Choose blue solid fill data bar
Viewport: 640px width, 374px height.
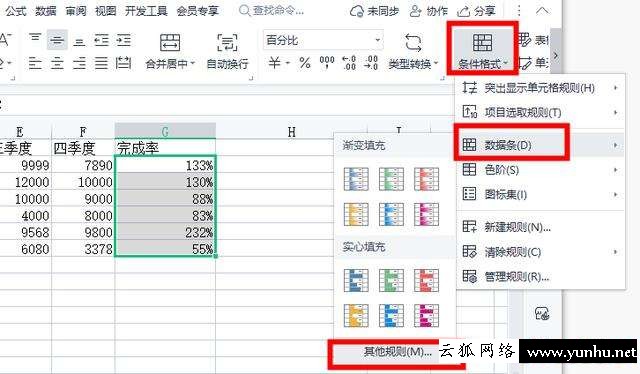click(356, 280)
